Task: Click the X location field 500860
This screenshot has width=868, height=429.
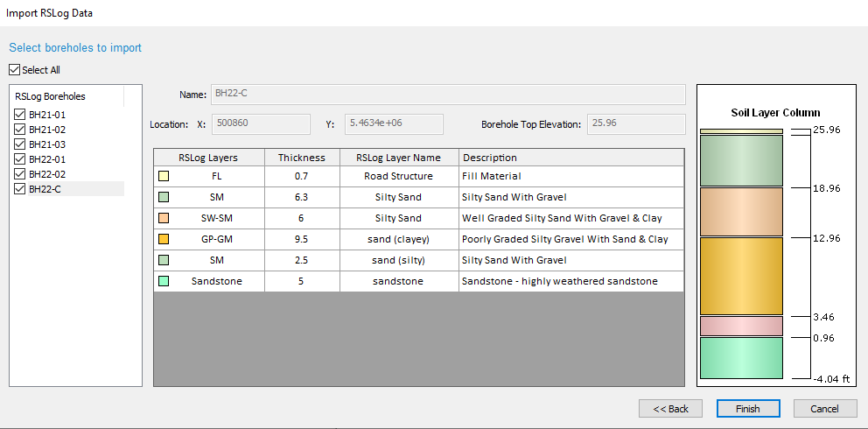Action: [x=261, y=124]
